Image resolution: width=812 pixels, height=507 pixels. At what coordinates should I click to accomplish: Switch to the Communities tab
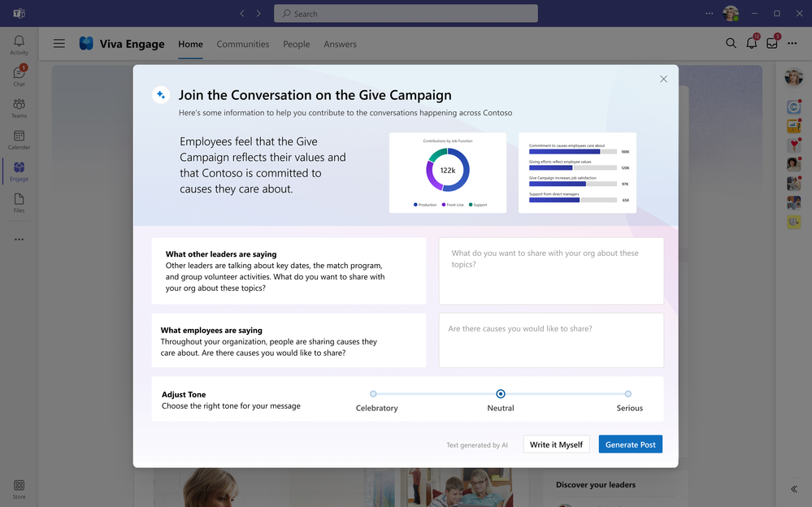coord(243,44)
